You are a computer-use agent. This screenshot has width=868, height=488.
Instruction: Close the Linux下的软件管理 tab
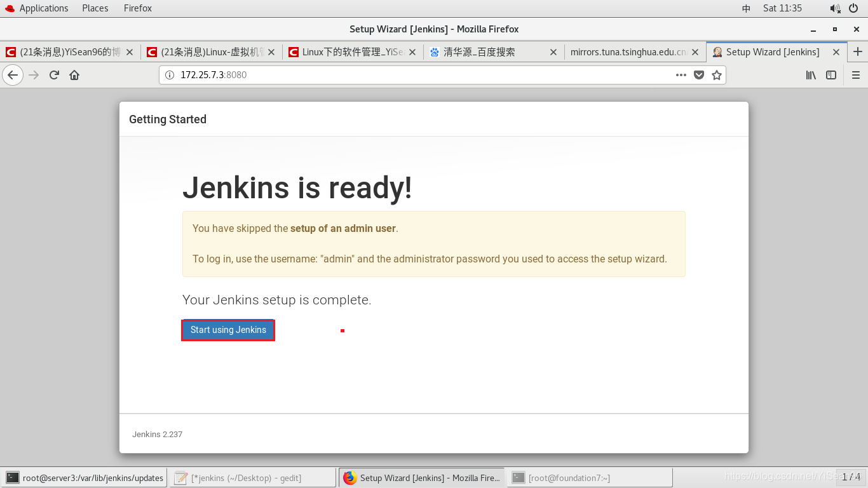pyautogui.click(x=412, y=52)
